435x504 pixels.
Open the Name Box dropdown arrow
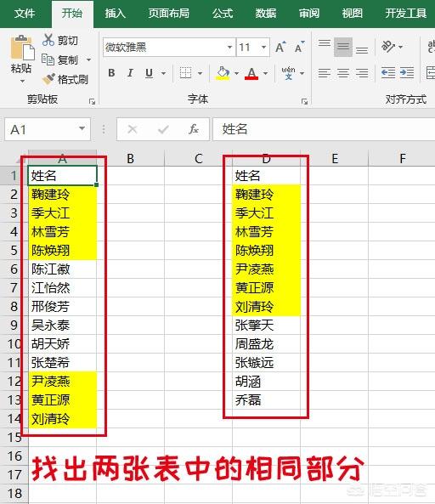click(x=82, y=129)
